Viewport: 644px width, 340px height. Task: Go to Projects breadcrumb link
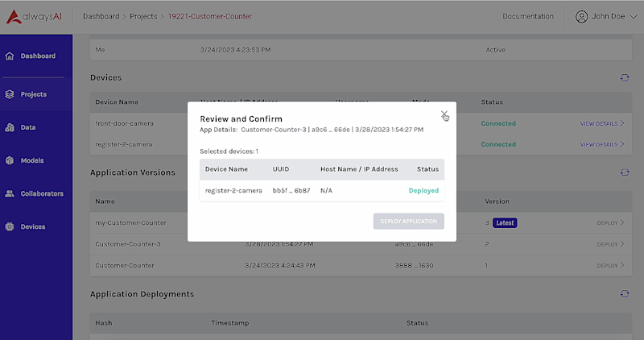click(143, 16)
